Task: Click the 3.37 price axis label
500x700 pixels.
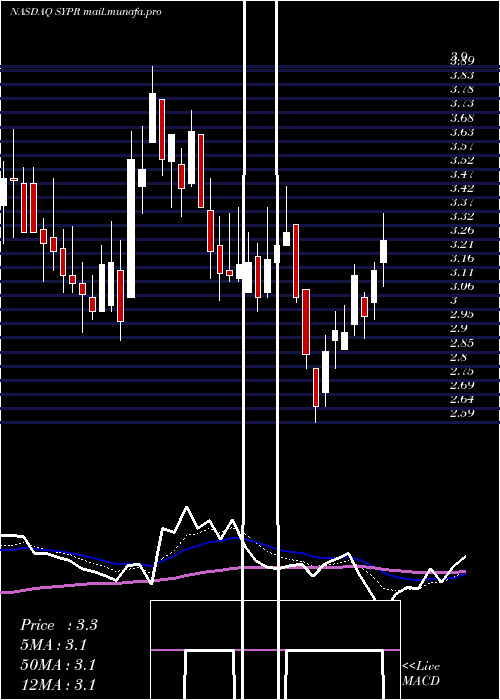Action: 462,202
